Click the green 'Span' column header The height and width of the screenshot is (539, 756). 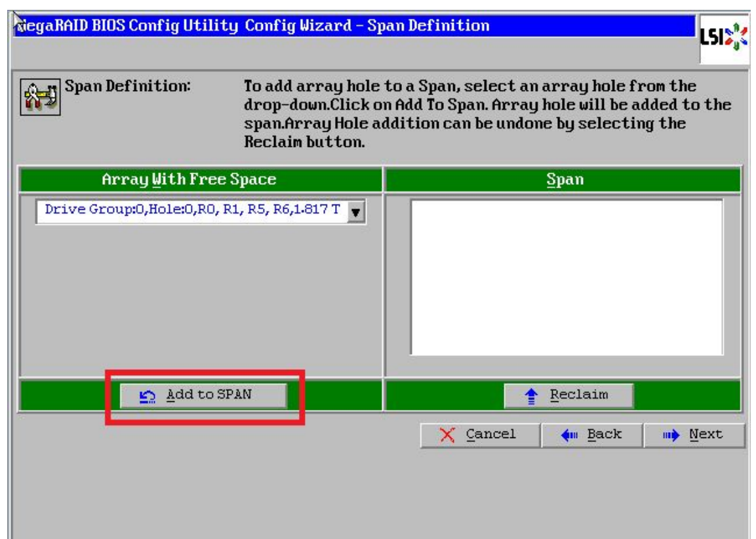pyautogui.click(x=563, y=180)
